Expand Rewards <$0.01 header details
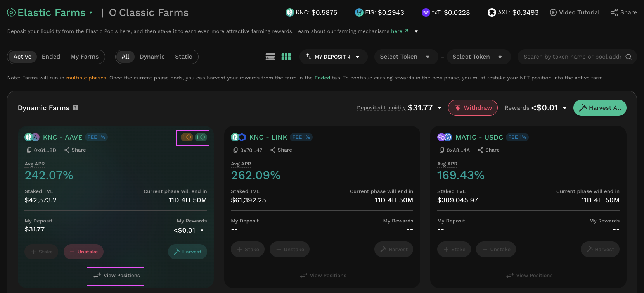This screenshot has width=644, height=293. [564, 108]
